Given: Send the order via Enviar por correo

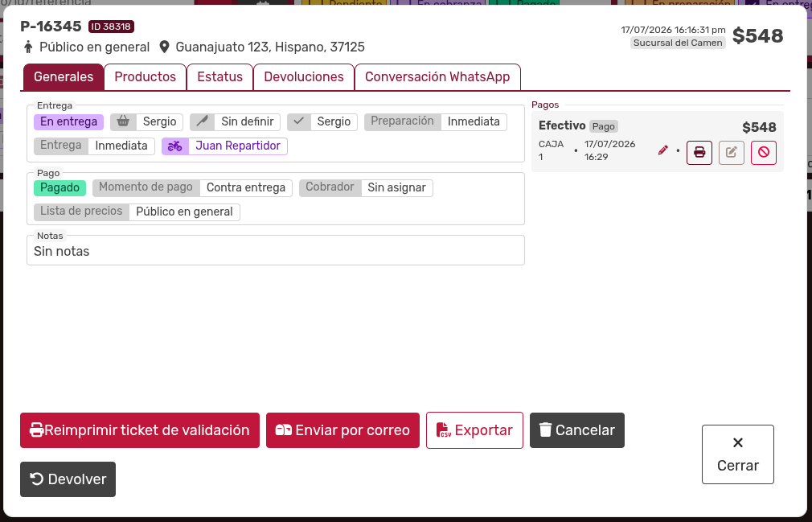Looking at the screenshot, I should coord(342,430).
